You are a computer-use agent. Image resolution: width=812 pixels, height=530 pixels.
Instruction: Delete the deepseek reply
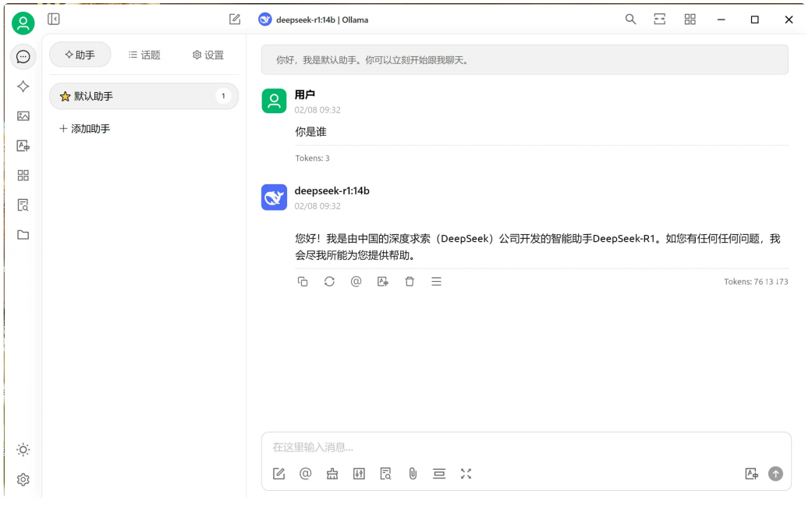(x=410, y=281)
